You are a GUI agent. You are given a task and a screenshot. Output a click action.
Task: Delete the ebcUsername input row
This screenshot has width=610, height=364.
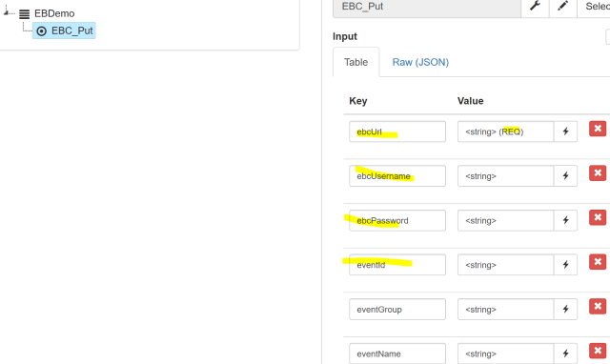click(x=598, y=172)
